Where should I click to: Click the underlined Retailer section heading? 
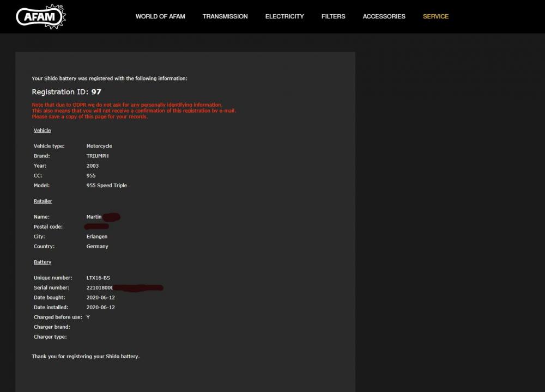pos(43,201)
